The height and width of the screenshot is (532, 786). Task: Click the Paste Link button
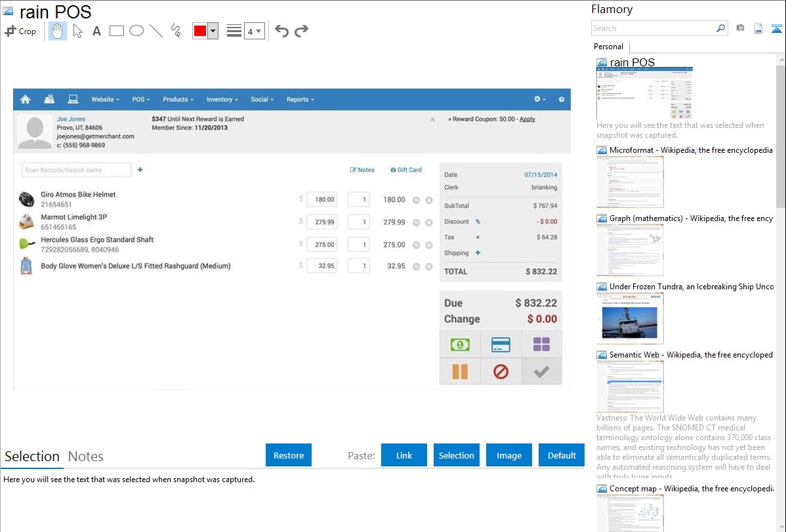point(404,455)
